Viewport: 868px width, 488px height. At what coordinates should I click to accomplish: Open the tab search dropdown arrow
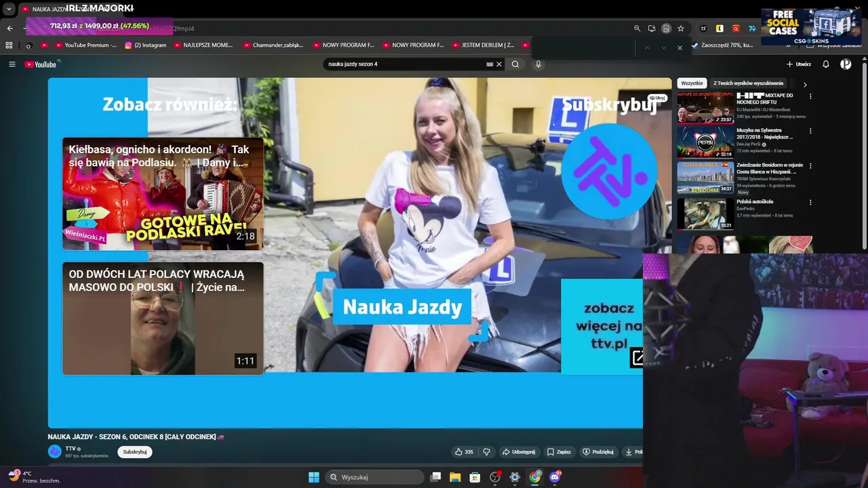[x=9, y=9]
